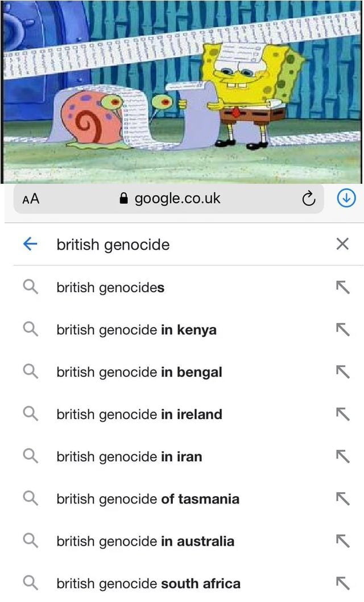Tap the autofill arrow for 'british genocide of tasmania'
364x602 pixels.
pyautogui.click(x=344, y=498)
